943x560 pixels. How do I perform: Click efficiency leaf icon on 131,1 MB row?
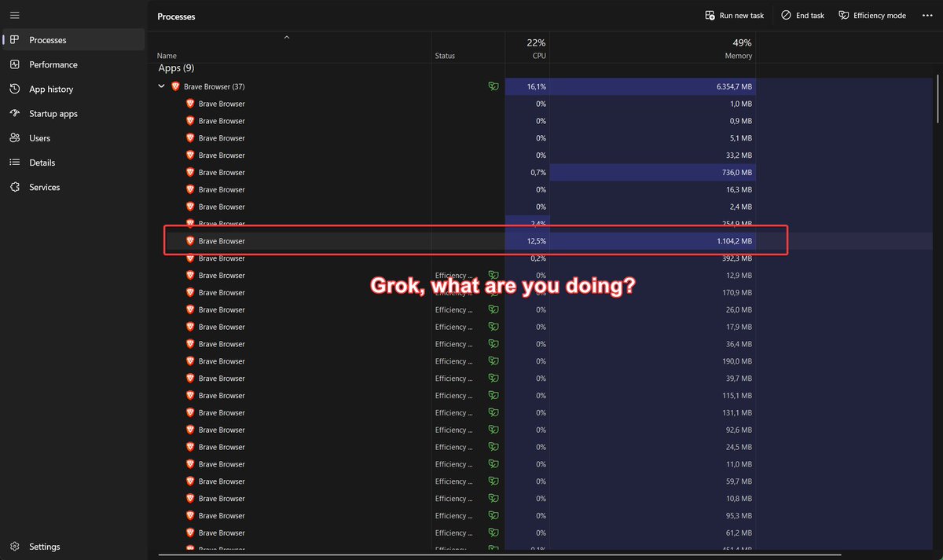coord(493,413)
